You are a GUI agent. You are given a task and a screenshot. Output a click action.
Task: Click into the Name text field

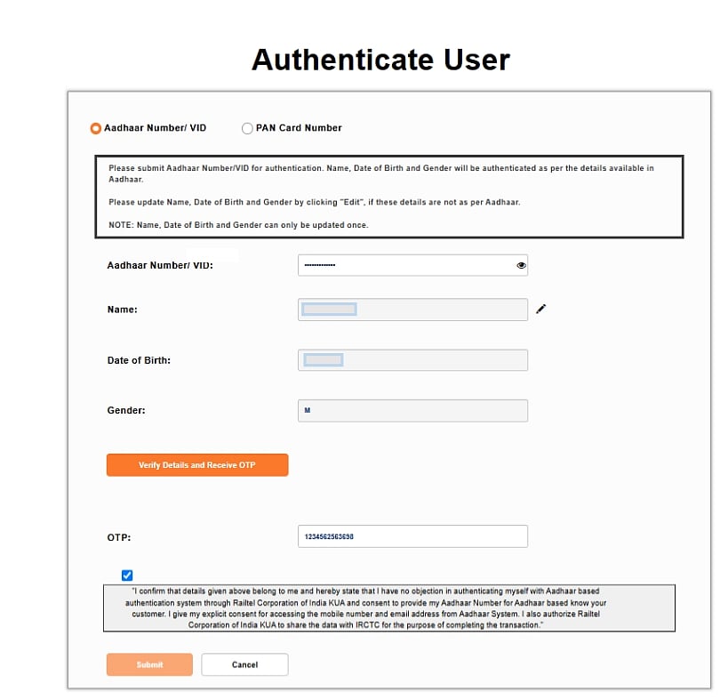point(412,310)
